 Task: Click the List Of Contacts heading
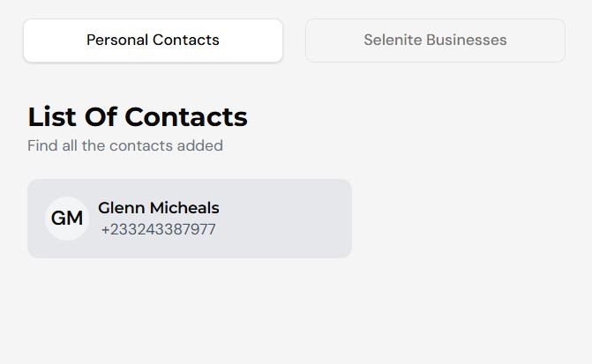point(138,117)
